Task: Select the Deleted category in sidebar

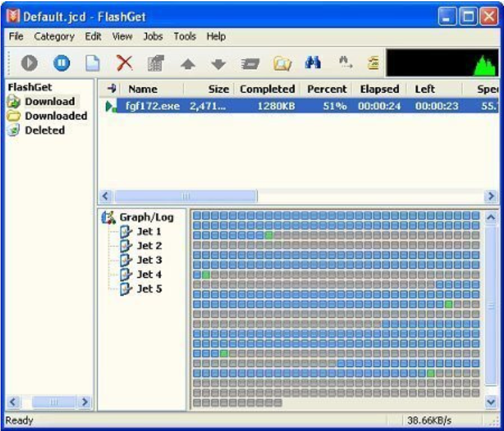Action: pos(45,130)
